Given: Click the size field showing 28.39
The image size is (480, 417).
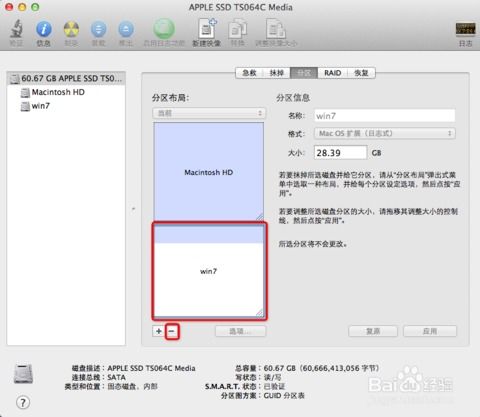Looking at the screenshot, I should (340, 153).
